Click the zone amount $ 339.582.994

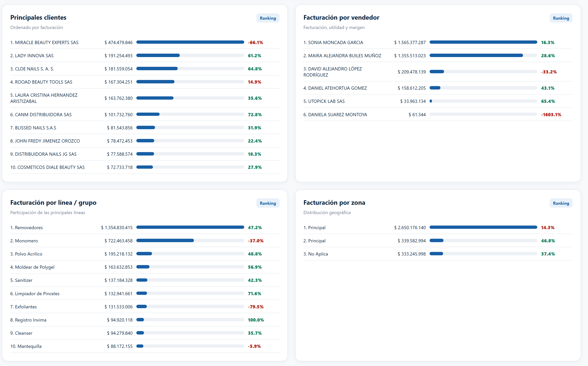point(412,241)
